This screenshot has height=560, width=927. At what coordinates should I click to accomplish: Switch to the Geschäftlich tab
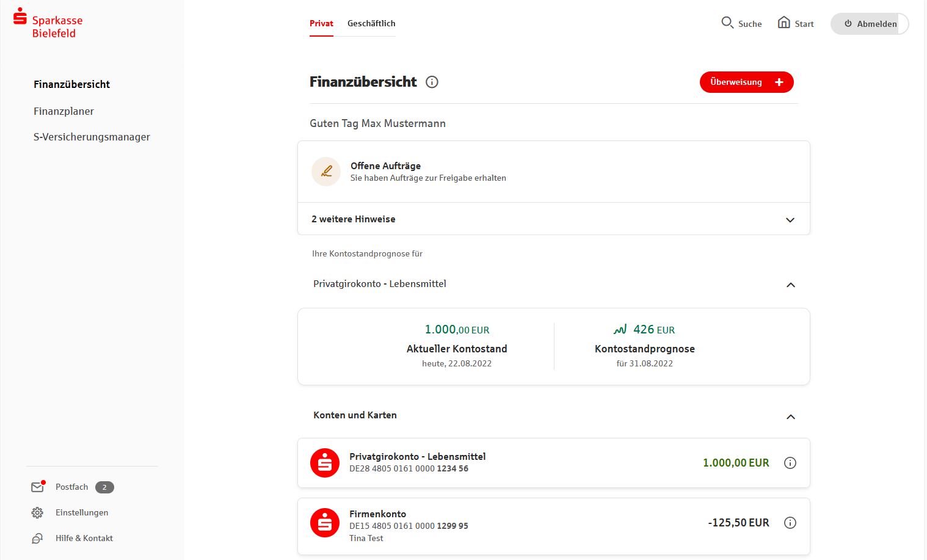coord(371,23)
